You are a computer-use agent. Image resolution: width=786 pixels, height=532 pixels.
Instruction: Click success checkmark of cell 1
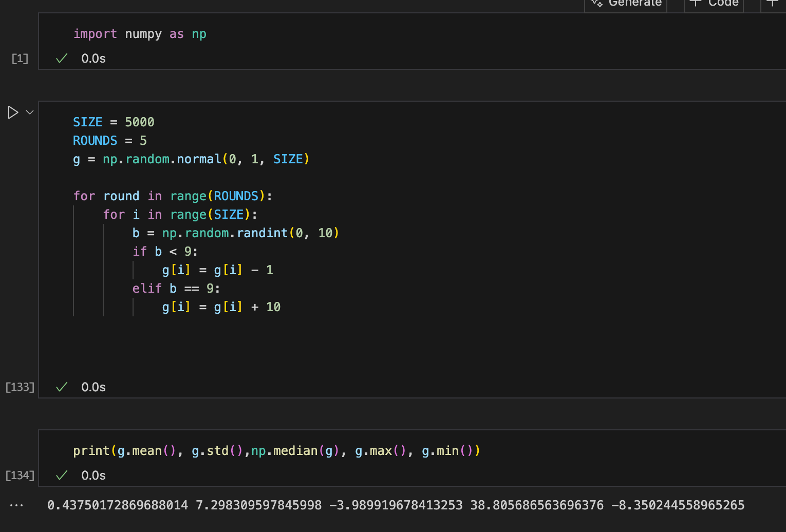pos(62,59)
